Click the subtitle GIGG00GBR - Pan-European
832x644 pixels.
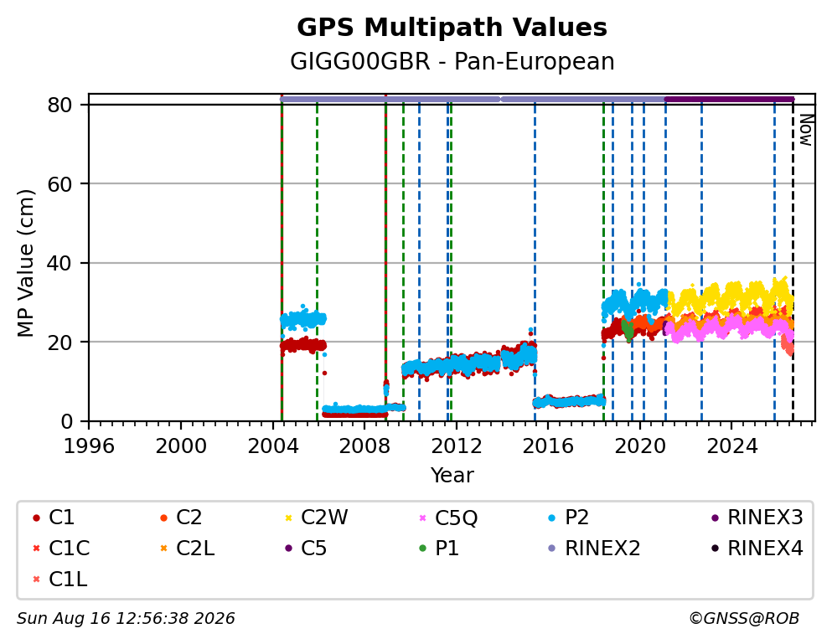[452, 61]
